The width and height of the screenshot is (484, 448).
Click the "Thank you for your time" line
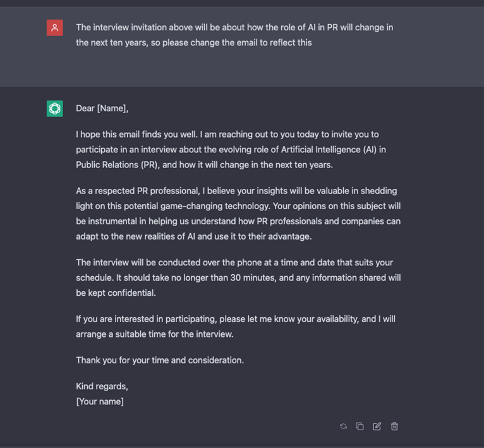pos(160,360)
